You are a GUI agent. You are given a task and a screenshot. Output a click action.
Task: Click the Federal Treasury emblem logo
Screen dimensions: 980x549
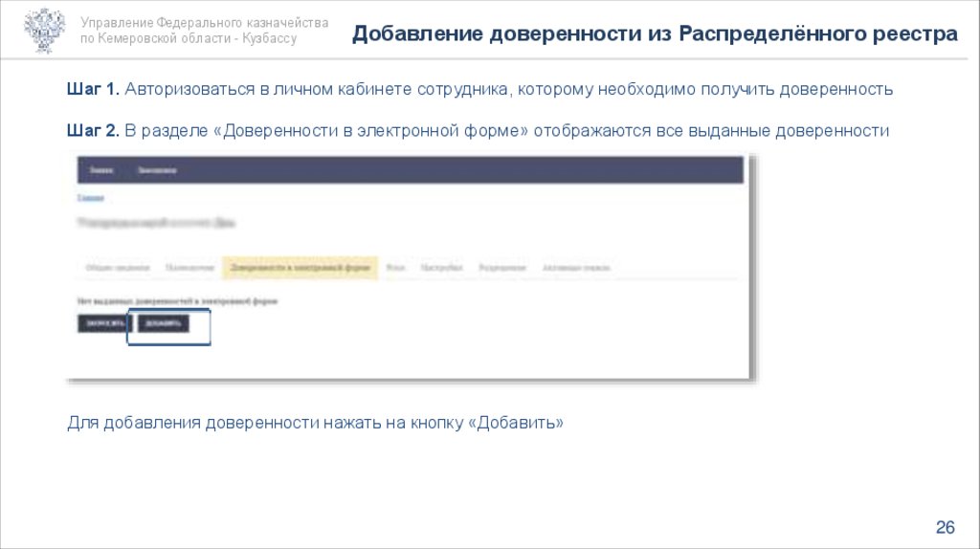tap(44, 30)
